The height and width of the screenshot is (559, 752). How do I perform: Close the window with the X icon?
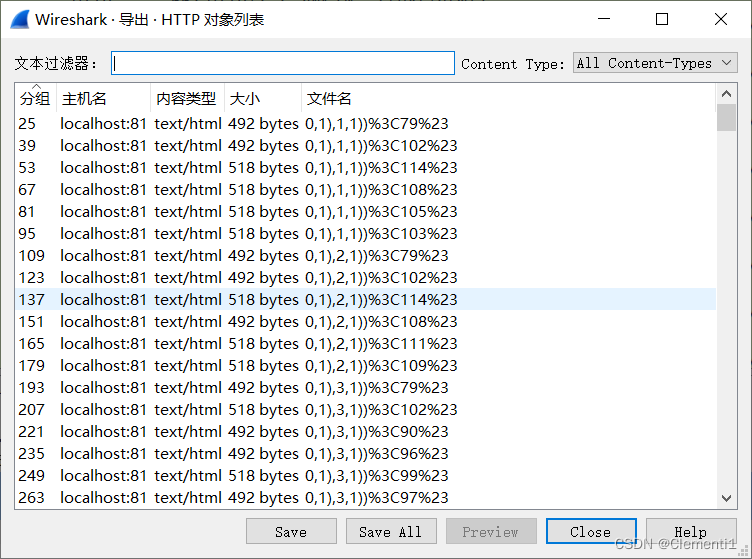[720, 19]
